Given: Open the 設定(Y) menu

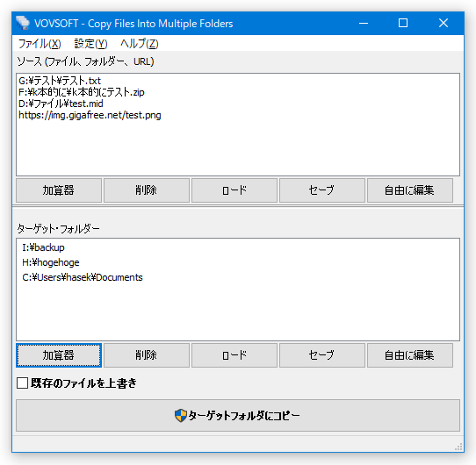Looking at the screenshot, I should (x=90, y=44).
